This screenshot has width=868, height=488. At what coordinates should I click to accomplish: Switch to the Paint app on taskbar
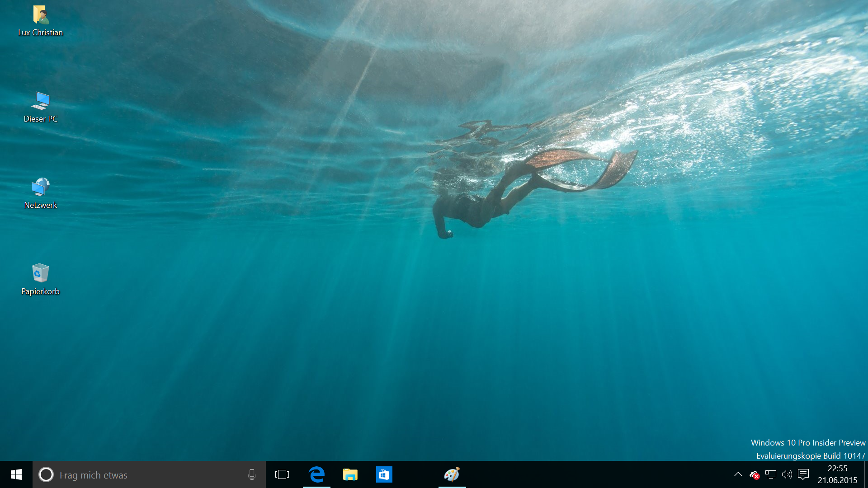(x=452, y=474)
